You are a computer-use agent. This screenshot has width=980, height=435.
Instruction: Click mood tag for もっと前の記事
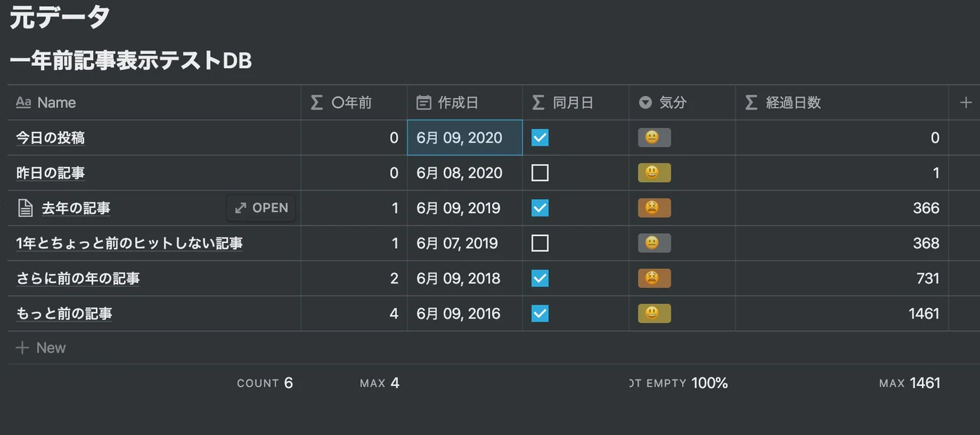(654, 313)
